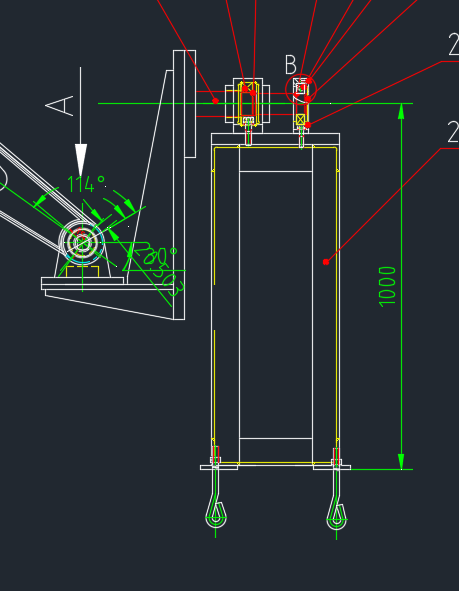Click the detail label letter B
Viewport: 459px width, 591px height.
pos(291,65)
